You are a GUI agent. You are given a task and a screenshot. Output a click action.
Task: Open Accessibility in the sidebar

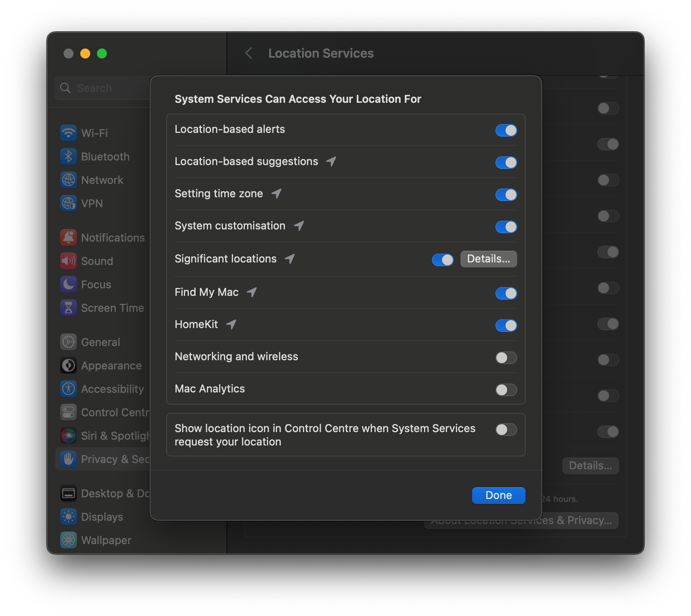[102, 389]
